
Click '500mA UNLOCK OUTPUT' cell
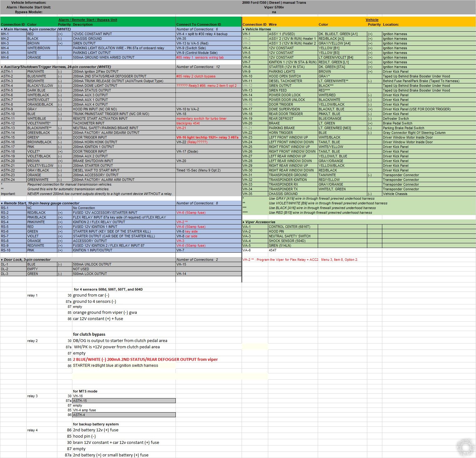pyautogui.click(x=124, y=264)
